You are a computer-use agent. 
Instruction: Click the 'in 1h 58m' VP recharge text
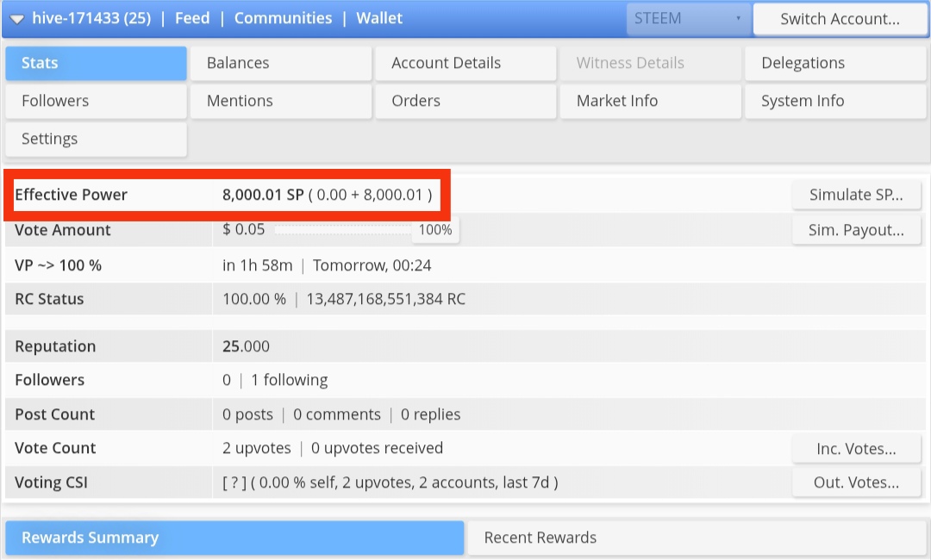[x=258, y=265]
